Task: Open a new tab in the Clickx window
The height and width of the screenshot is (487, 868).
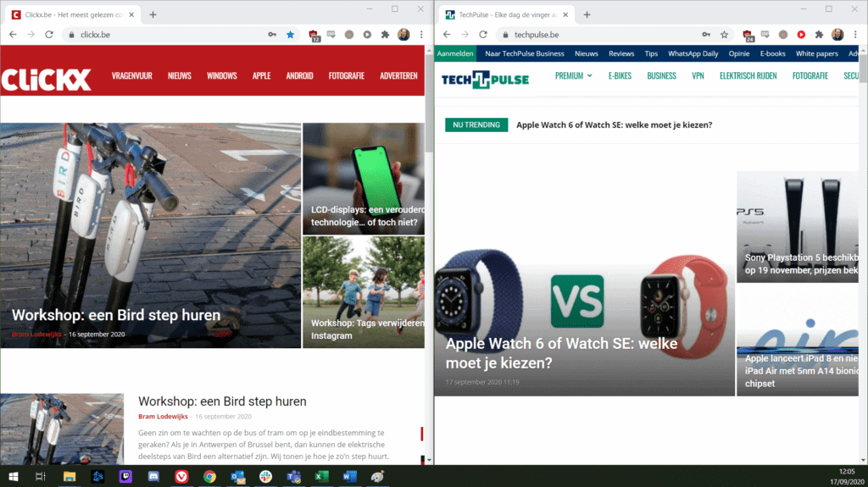Action: 153,15
